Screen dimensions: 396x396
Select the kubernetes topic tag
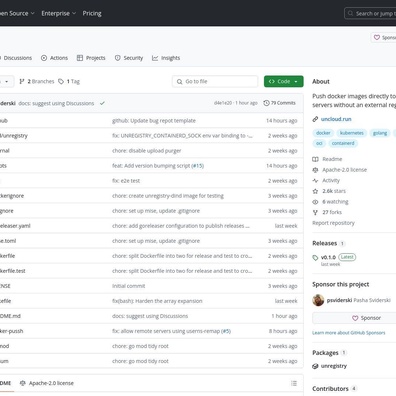click(352, 133)
